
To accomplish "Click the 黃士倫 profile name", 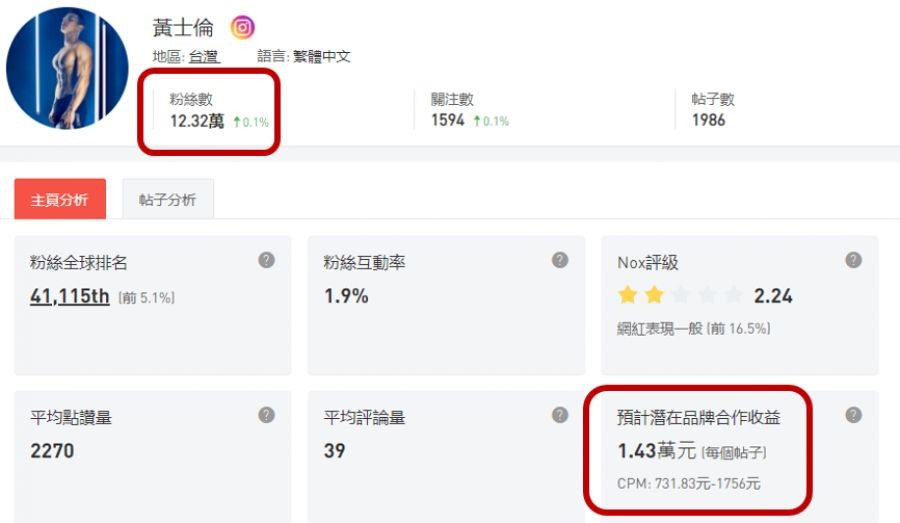I will click(183, 27).
